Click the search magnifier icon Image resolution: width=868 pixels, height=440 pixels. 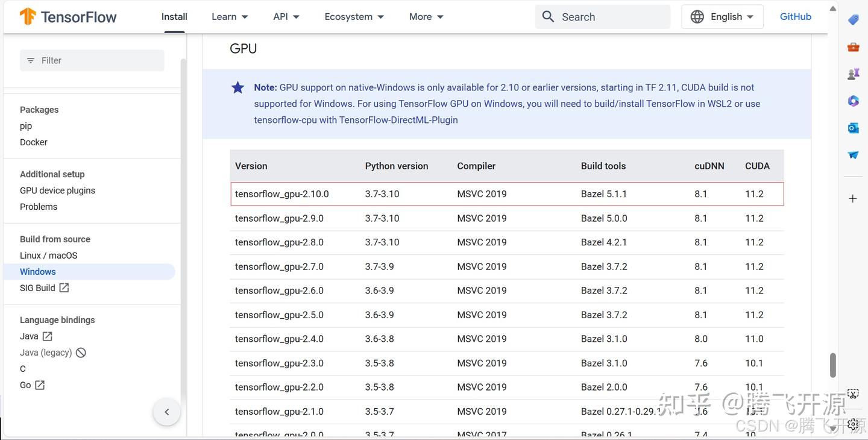(548, 16)
